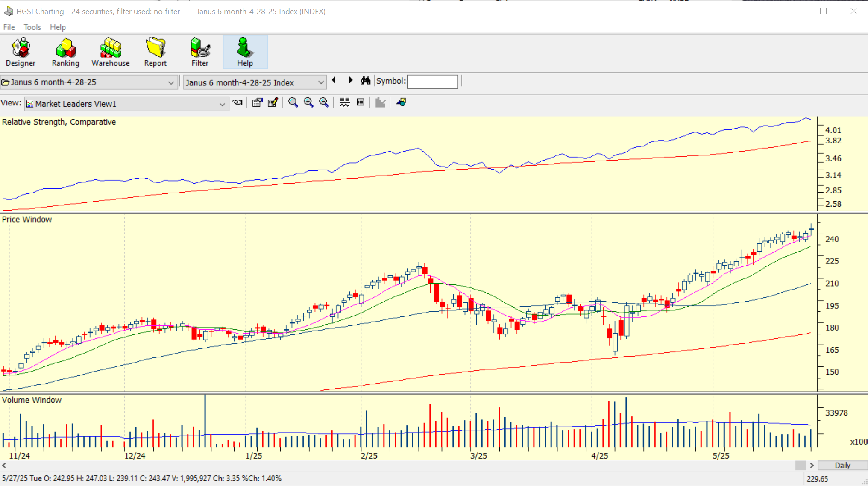868x486 pixels.
Task: Click the pointing hand view icon
Action: pos(238,102)
